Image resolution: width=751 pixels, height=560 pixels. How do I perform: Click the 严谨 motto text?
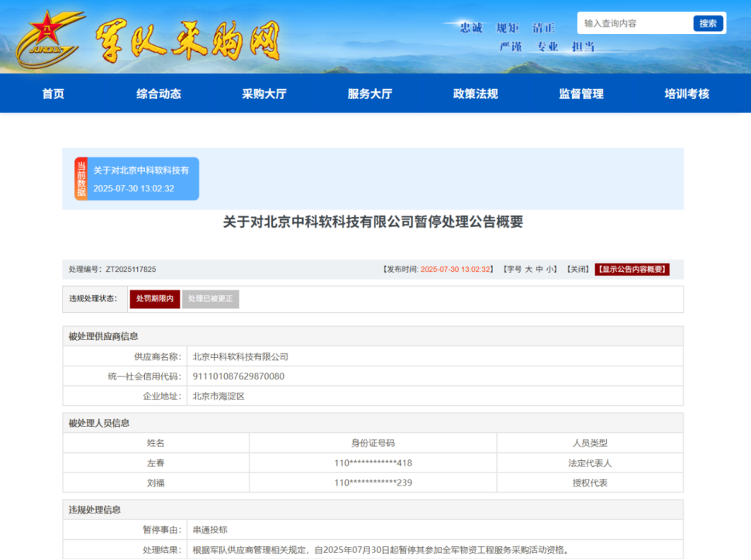[x=511, y=46]
